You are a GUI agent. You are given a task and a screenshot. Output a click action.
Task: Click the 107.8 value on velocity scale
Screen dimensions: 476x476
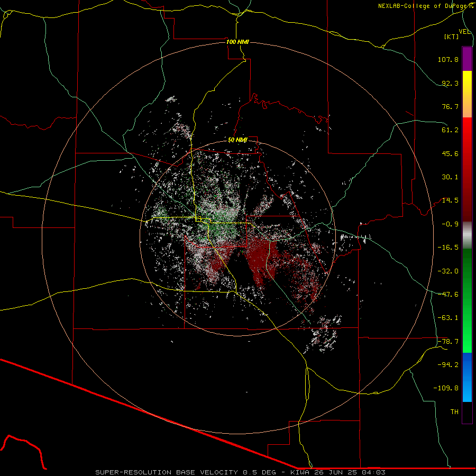(448, 59)
